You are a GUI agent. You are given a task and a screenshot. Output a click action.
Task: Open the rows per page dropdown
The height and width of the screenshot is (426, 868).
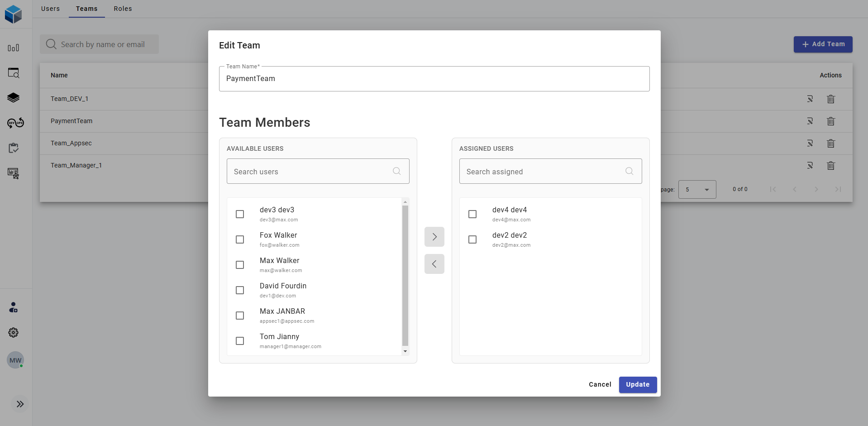click(697, 190)
